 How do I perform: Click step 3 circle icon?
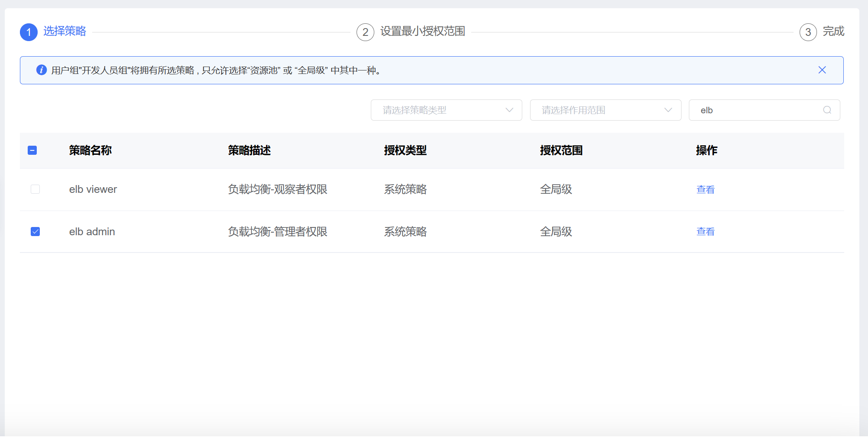click(x=808, y=32)
